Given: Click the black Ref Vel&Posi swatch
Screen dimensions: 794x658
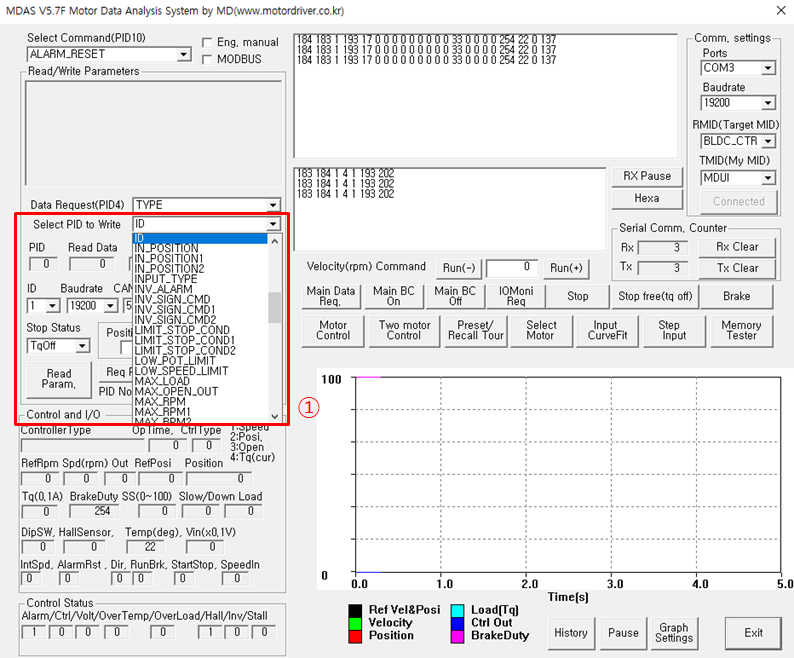Looking at the screenshot, I should (x=355, y=610).
